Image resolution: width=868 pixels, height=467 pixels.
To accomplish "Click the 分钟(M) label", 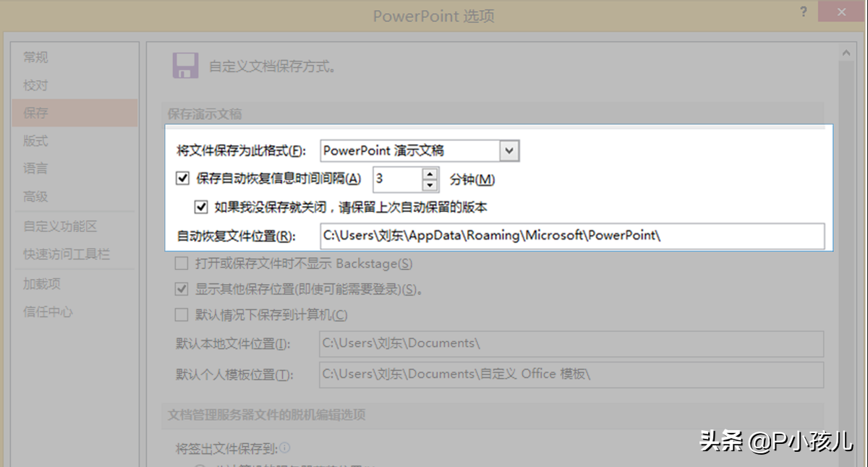I will click(472, 179).
